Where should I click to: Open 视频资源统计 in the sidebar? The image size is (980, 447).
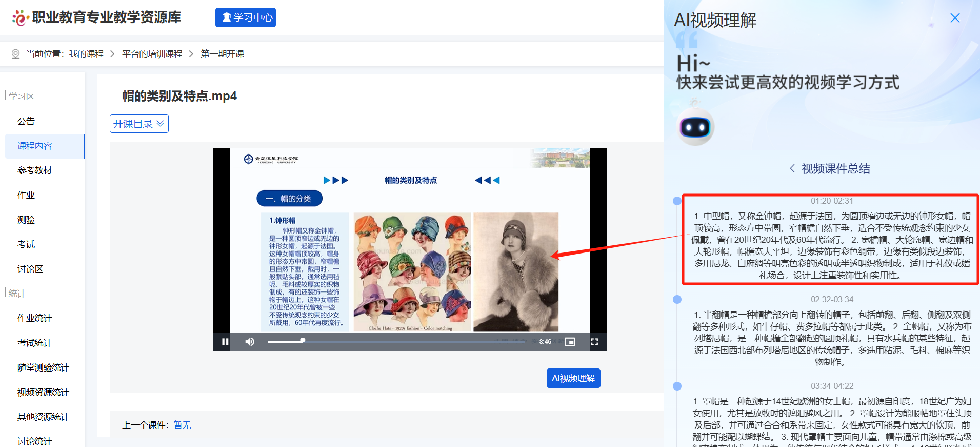[x=43, y=392]
